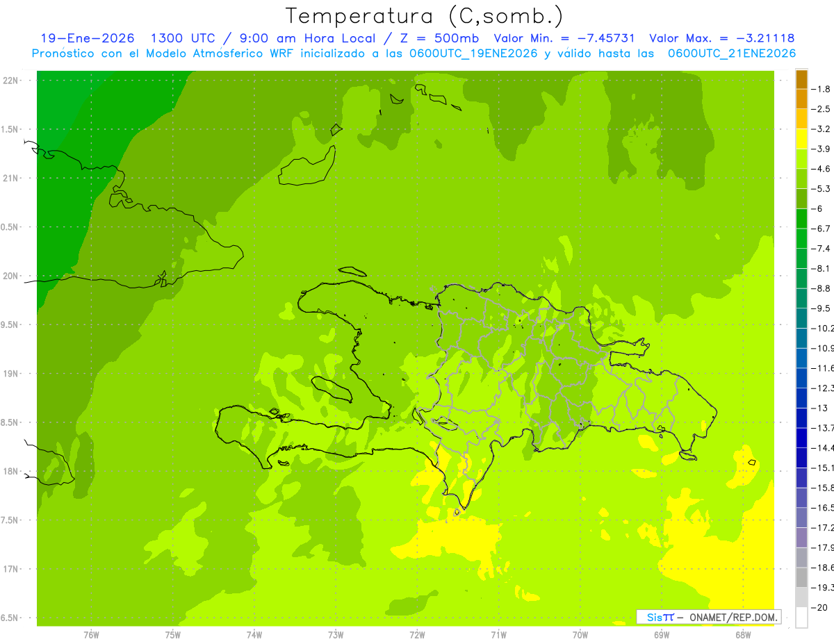Click the '-5.3' colorbar label

coord(821,189)
